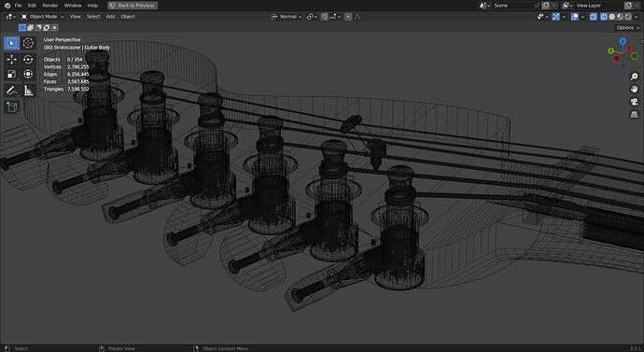Open the snapping options dropdown

tap(335, 17)
